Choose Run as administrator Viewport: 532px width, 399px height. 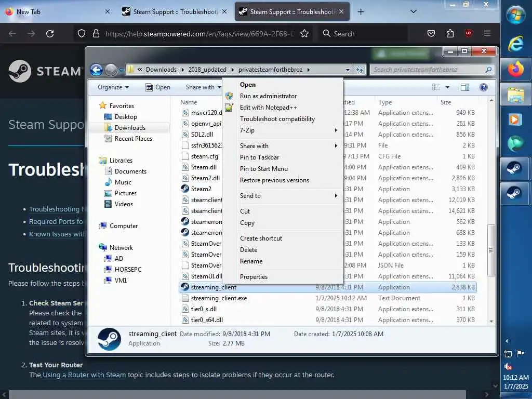269,96
